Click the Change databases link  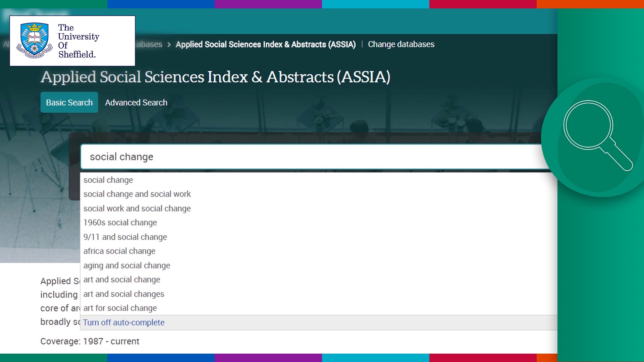(x=401, y=44)
